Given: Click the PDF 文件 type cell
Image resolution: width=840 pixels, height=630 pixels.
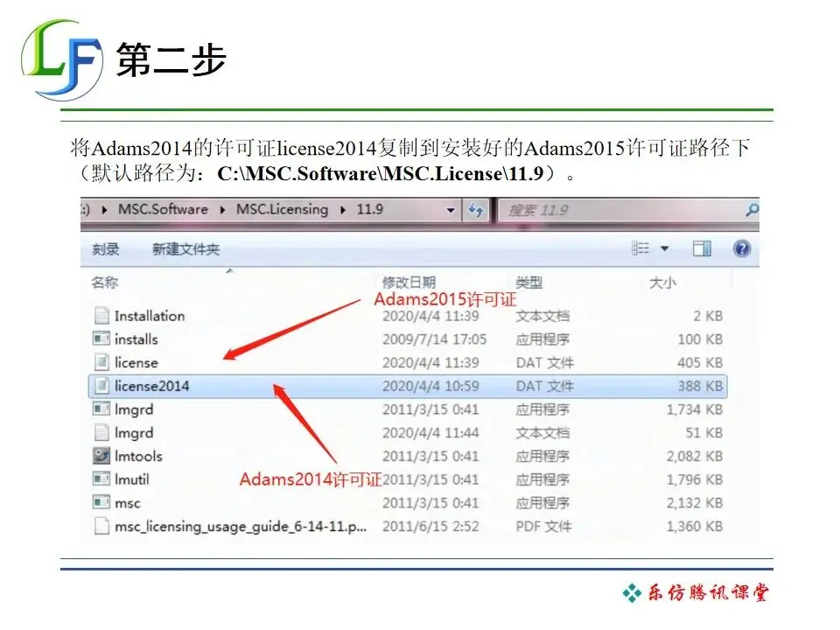Looking at the screenshot, I should (x=543, y=526).
